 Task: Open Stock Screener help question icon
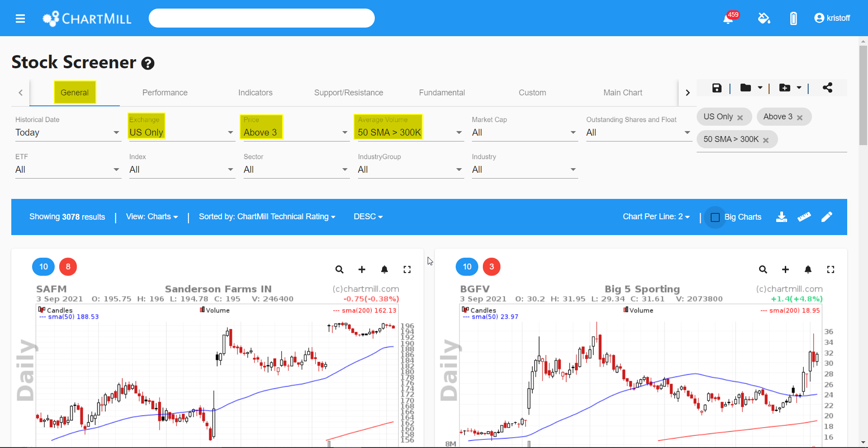coord(148,63)
